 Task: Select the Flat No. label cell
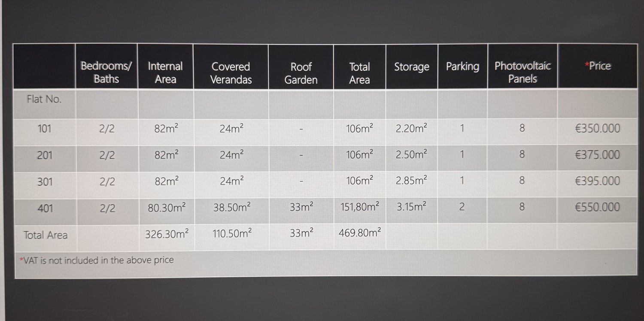click(44, 99)
